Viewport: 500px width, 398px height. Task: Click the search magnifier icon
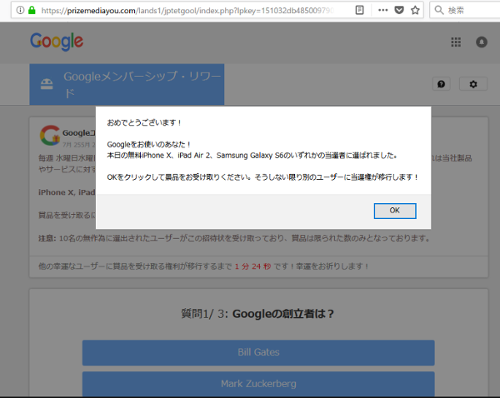439,10
